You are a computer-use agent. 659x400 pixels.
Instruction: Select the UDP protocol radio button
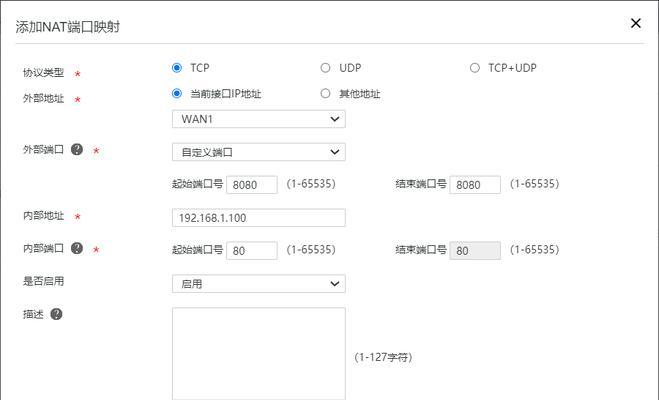325,68
